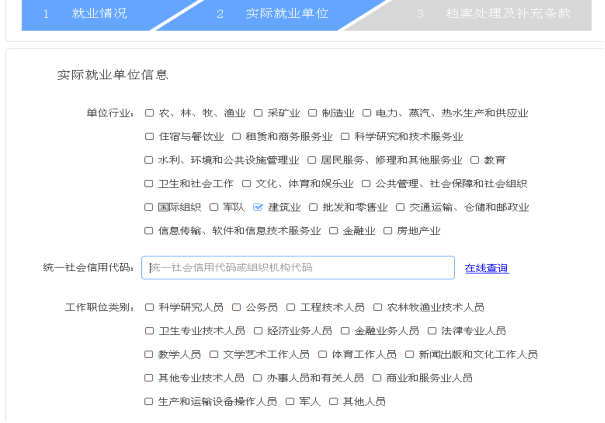Tick the 其他人员 checkbox
The height and width of the screenshot is (423, 605).
click(334, 401)
